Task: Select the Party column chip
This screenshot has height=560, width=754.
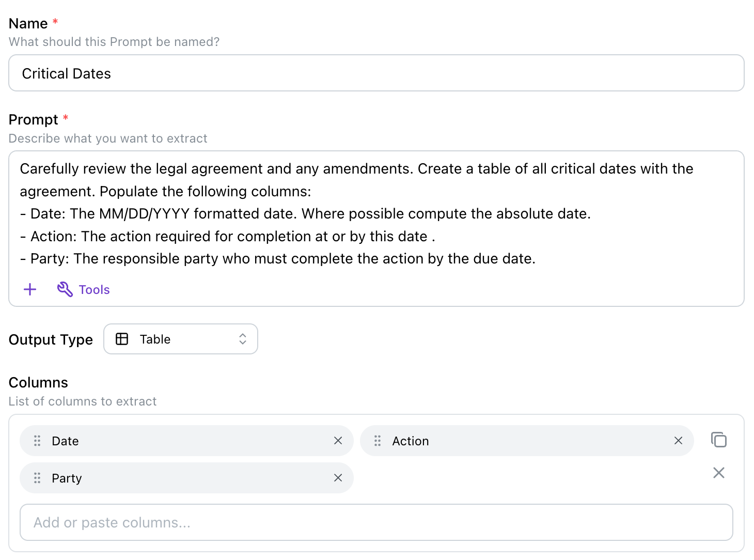Action: pyautogui.click(x=186, y=478)
